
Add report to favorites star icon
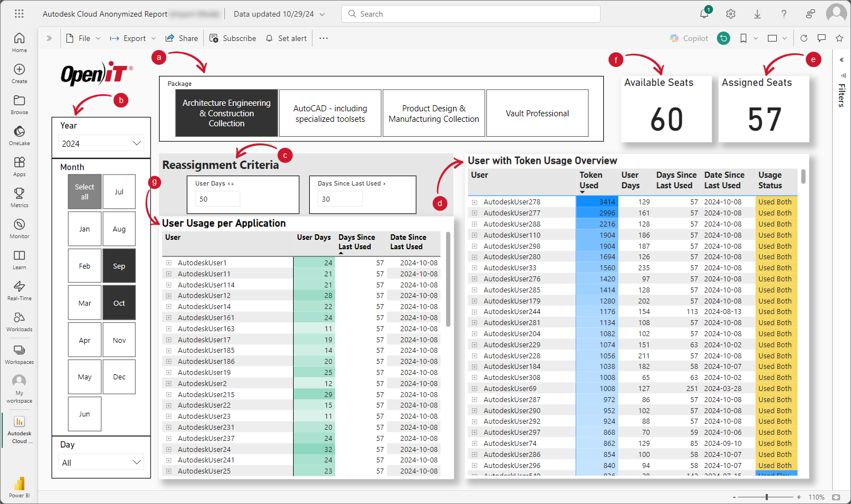pyautogui.click(x=839, y=38)
